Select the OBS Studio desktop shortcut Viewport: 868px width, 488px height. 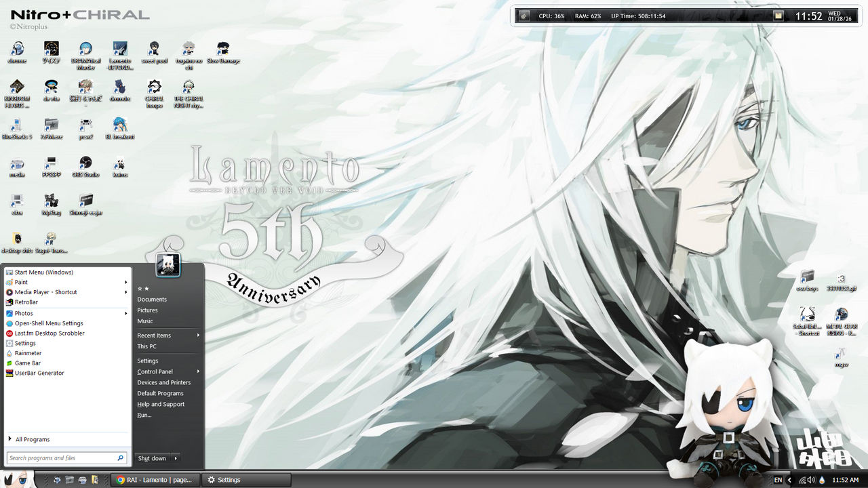click(x=85, y=166)
